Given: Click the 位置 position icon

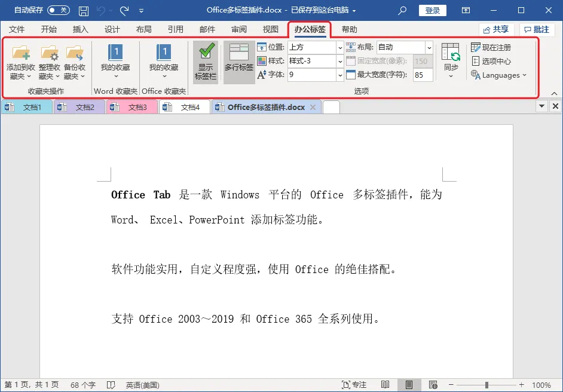Looking at the screenshot, I should pos(262,47).
